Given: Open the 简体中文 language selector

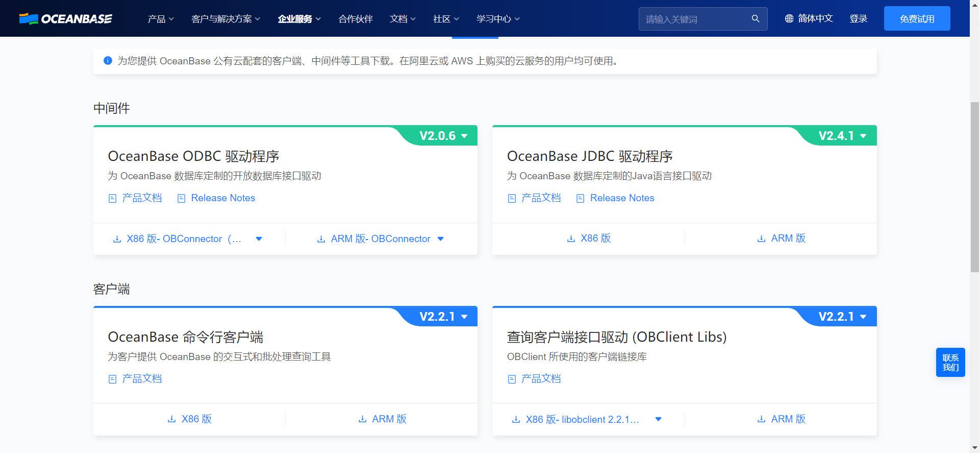Looking at the screenshot, I should (809, 19).
